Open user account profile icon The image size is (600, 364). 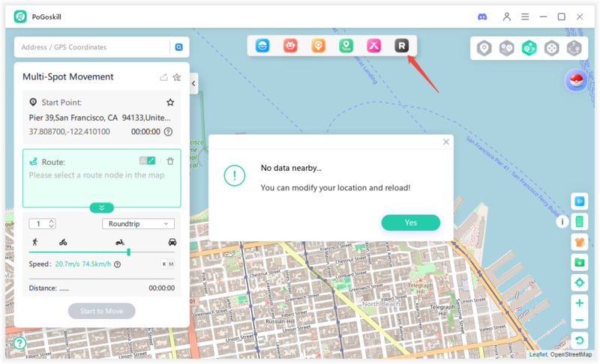click(507, 16)
